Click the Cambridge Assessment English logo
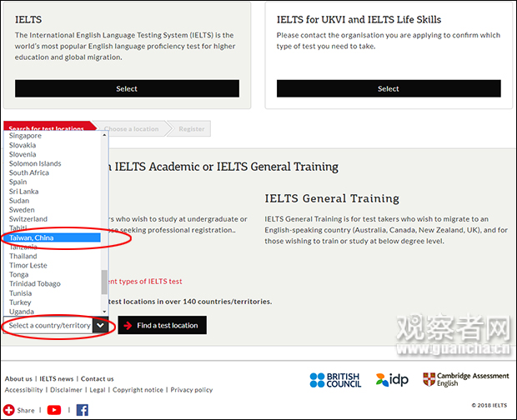The width and height of the screenshot is (517, 420). tap(466, 379)
